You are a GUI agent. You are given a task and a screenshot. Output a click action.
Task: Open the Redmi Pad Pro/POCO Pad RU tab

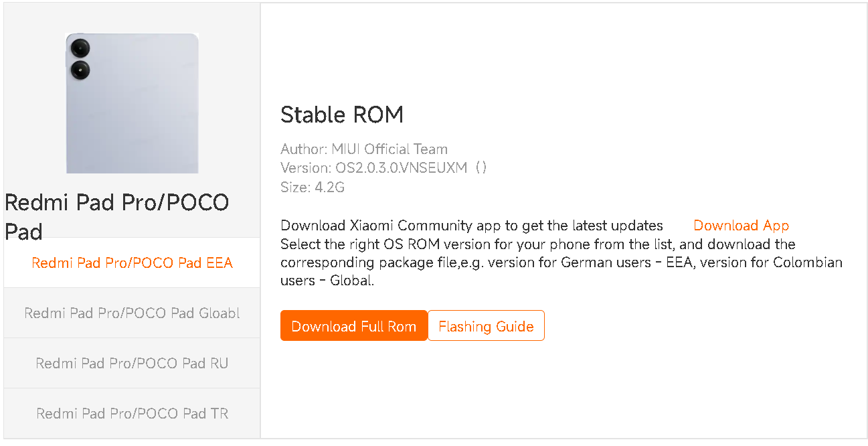(x=132, y=363)
